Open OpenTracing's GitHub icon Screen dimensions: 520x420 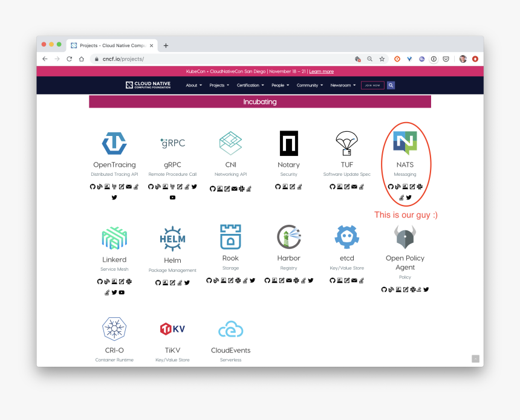point(93,187)
